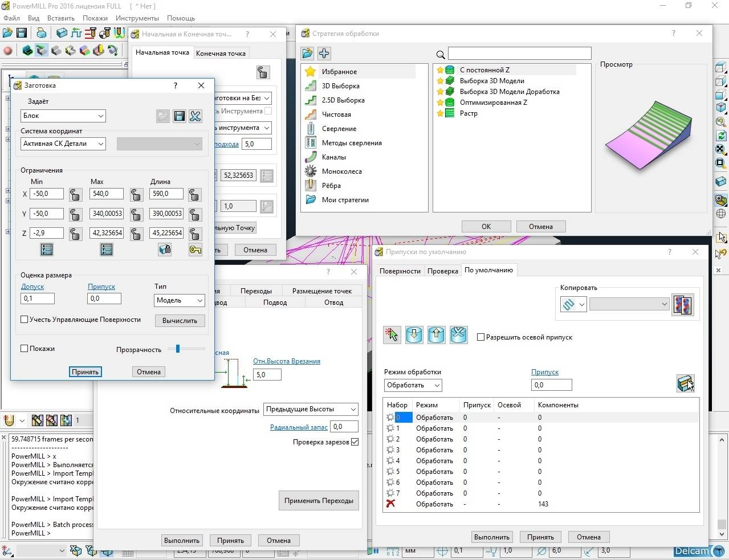
Task: Click the Припуск value field in Припуски dialog
Action: click(x=551, y=385)
